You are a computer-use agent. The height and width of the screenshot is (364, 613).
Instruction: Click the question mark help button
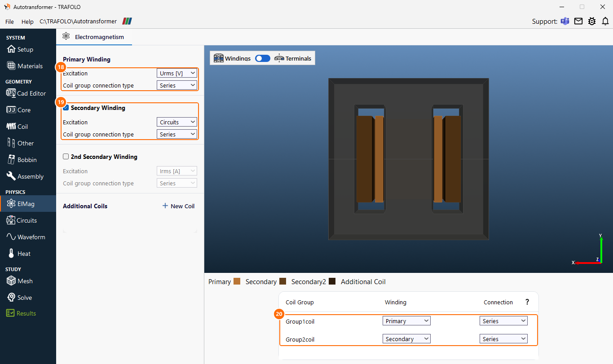(x=527, y=302)
